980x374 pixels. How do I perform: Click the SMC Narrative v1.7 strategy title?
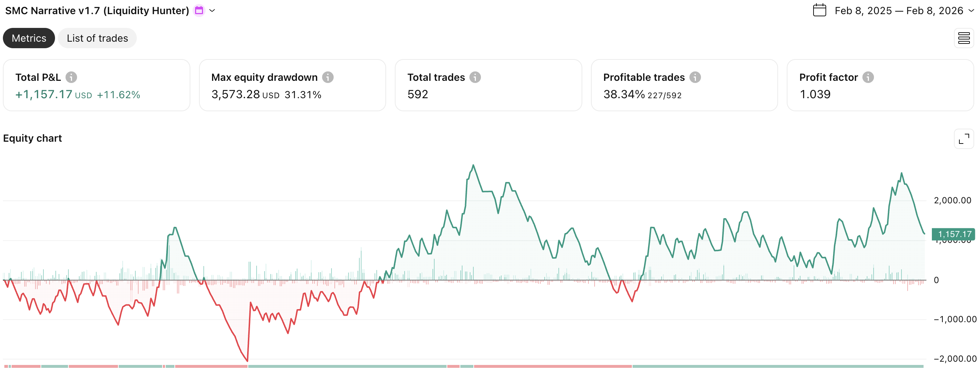tap(97, 10)
